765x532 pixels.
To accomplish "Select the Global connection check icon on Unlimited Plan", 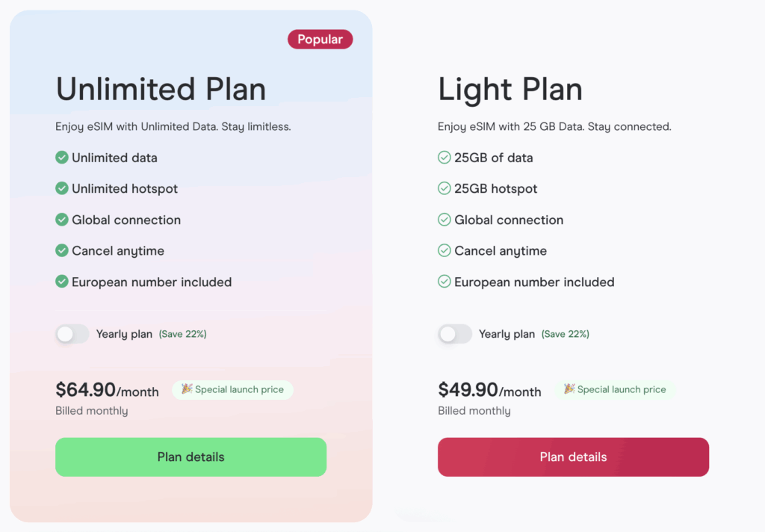I will 62,220.
